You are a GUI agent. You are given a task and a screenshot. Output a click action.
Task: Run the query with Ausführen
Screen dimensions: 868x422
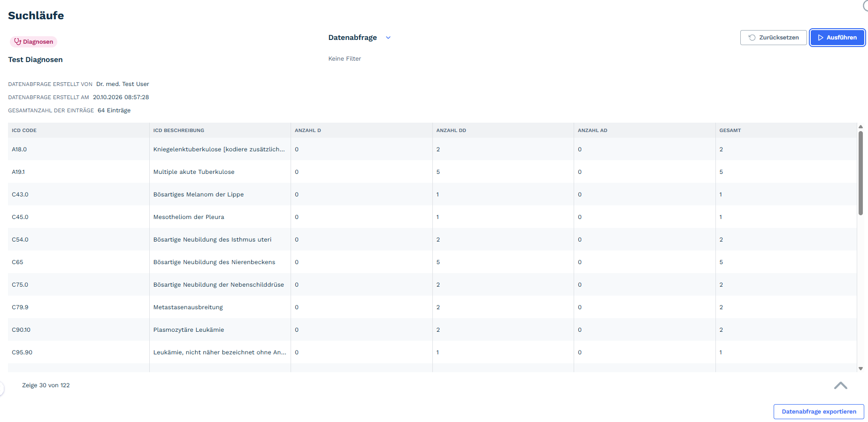point(837,38)
